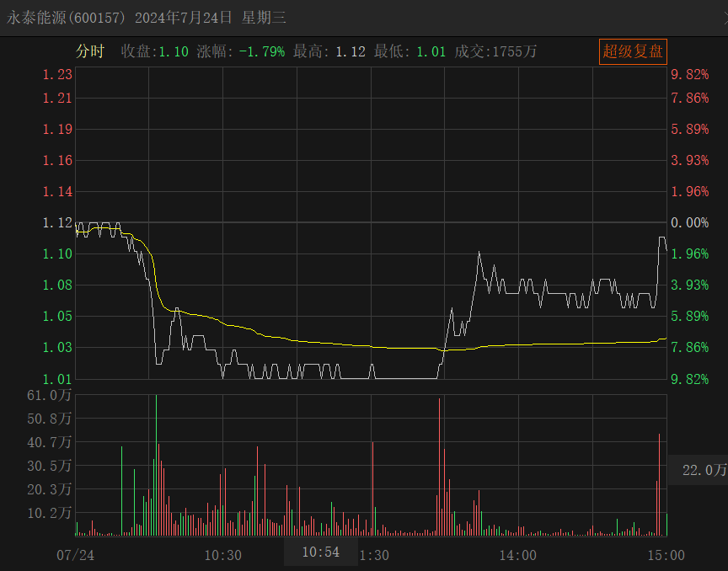Click the 10:30 time axis label
728x571 pixels.
coord(222,555)
